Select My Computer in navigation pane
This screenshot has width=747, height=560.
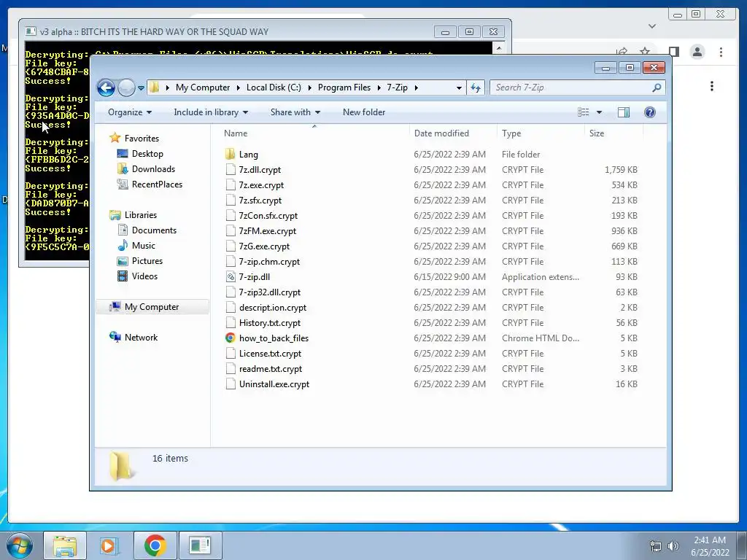(x=152, y=307)
